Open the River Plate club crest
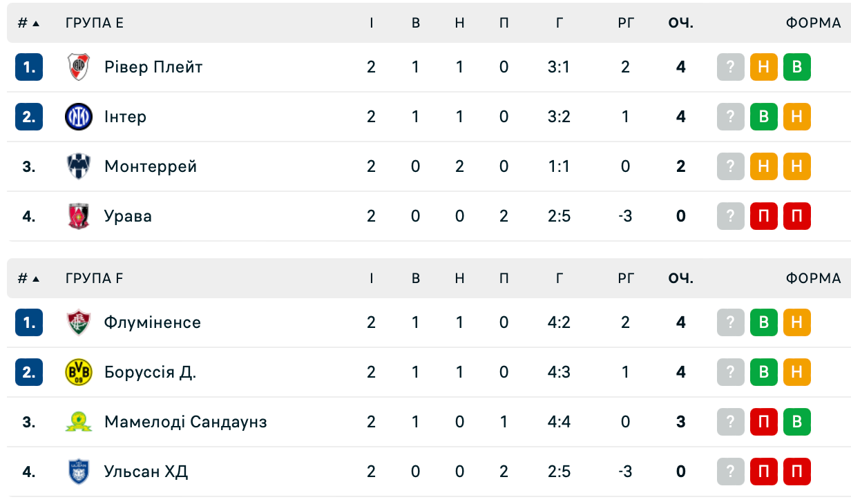 click(78, 67)
